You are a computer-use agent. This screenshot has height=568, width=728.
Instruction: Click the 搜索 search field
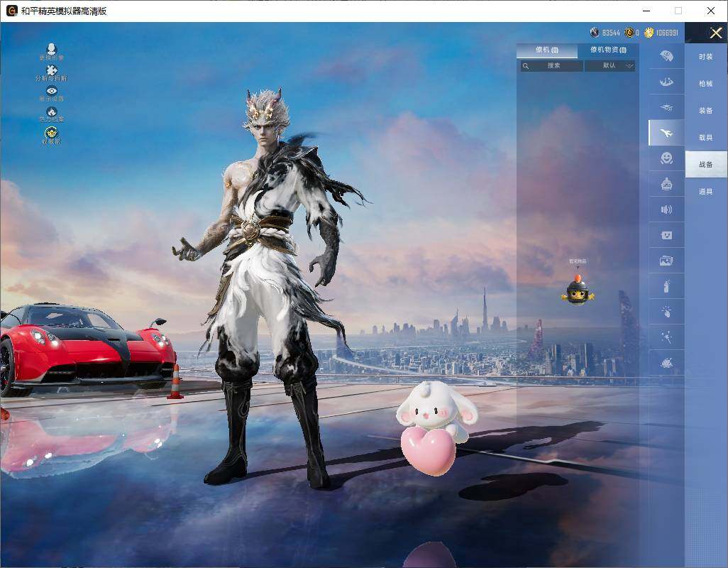(552, 66)
